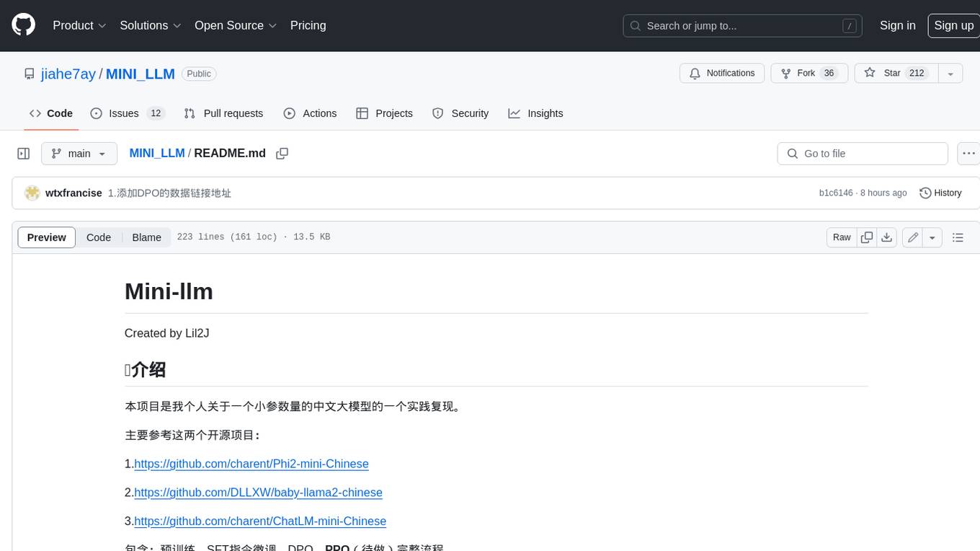Expand the Product menu

pyautogui.click(x=79, y=25)
